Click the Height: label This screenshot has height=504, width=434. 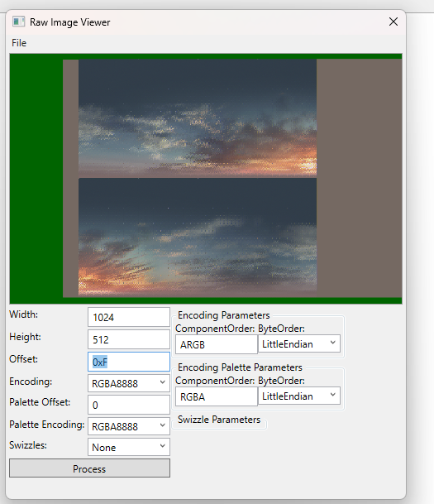click(25, 337)
